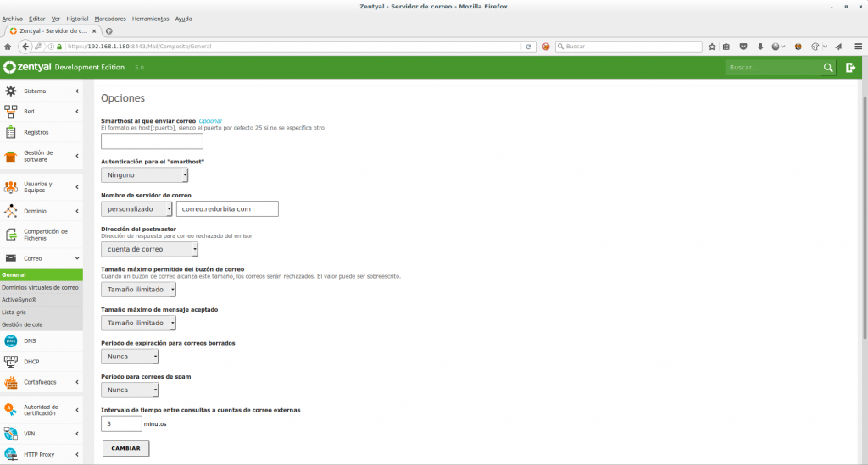Click the Zentyal search magnifier icon

(828, 67)
